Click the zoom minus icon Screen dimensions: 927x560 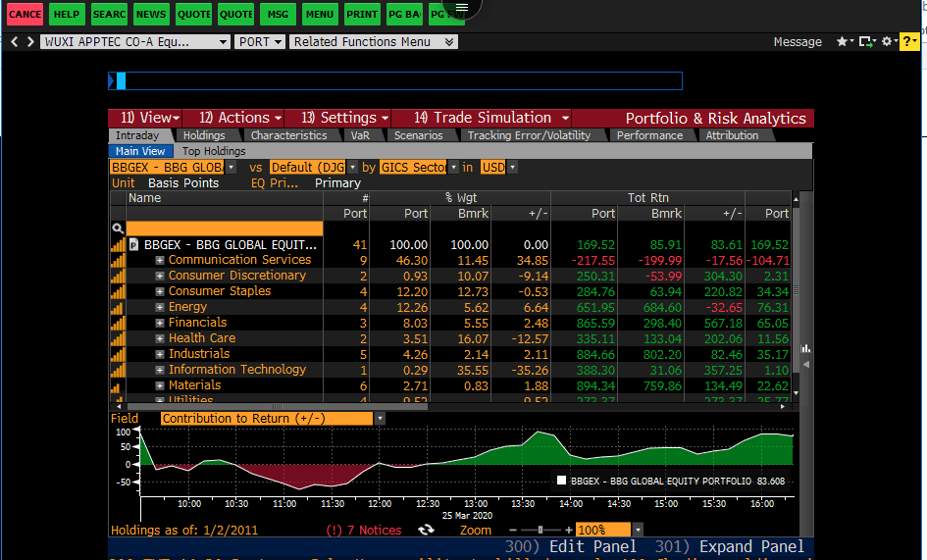[x=513, y=531]
